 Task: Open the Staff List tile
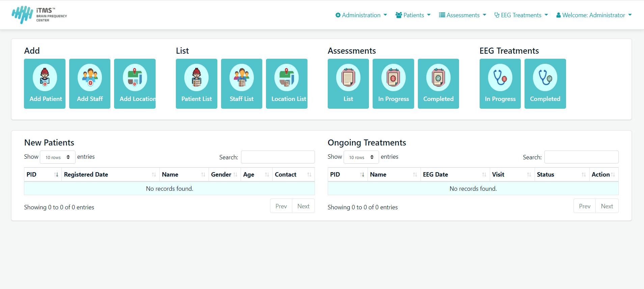pos(242,84)
